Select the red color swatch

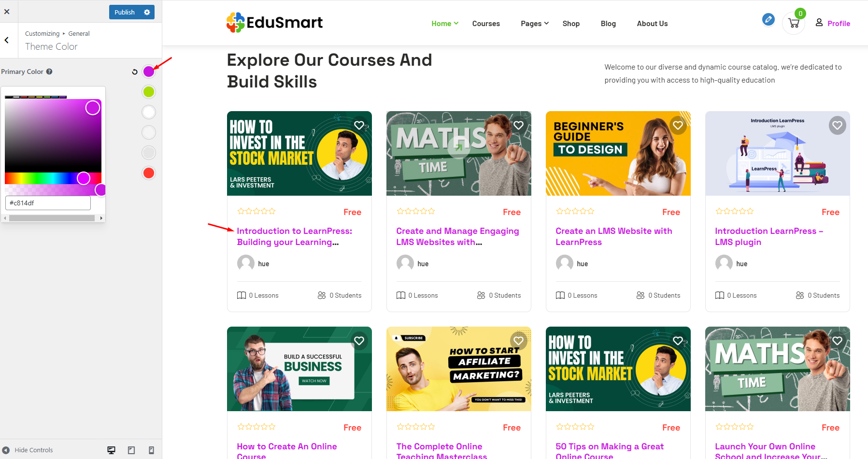click(149, 173)
